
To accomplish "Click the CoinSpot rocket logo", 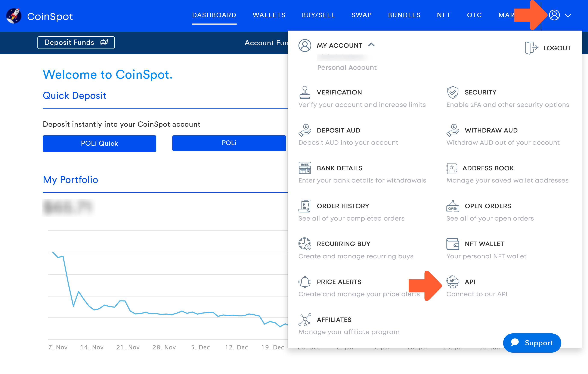I will click(14, 16).
